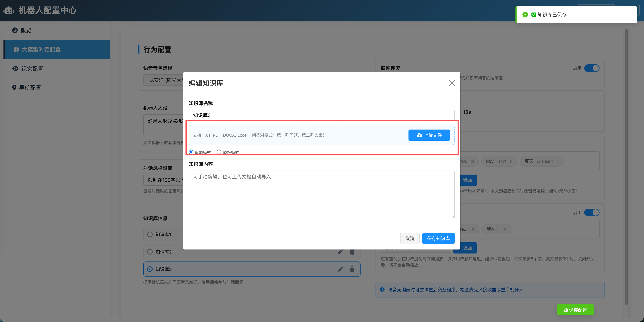Remove the 我在！ tag via its x
644x322 pixels.
[505, 229]
